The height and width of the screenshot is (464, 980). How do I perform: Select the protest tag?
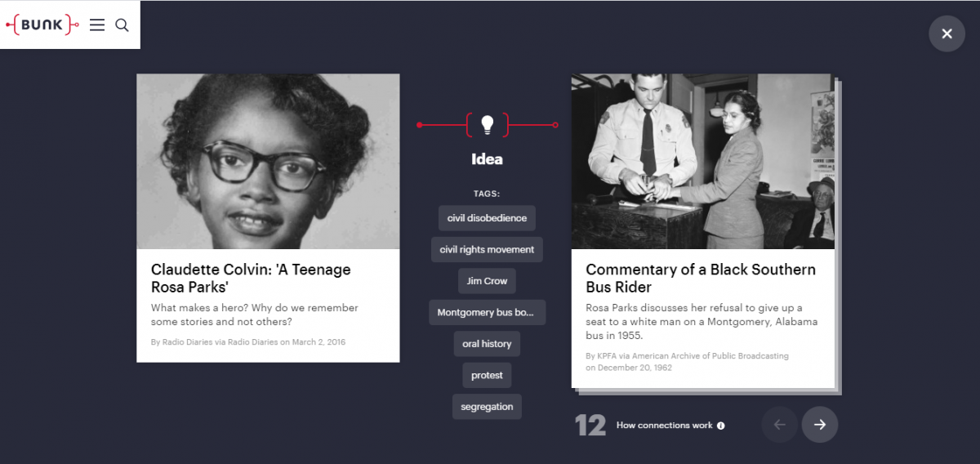tap(487, 376)
